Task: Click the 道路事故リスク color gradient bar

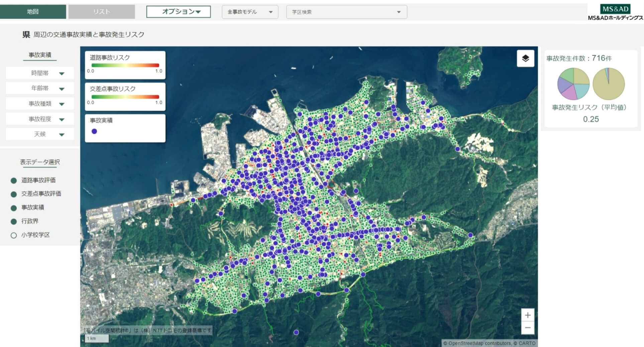Action: click(x=125, y=66)
